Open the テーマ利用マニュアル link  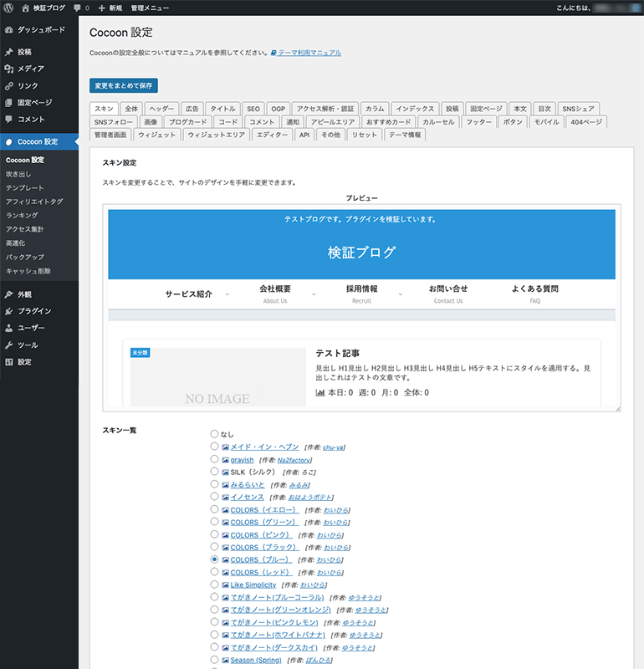pyautogui.click(x=309, y=53)
